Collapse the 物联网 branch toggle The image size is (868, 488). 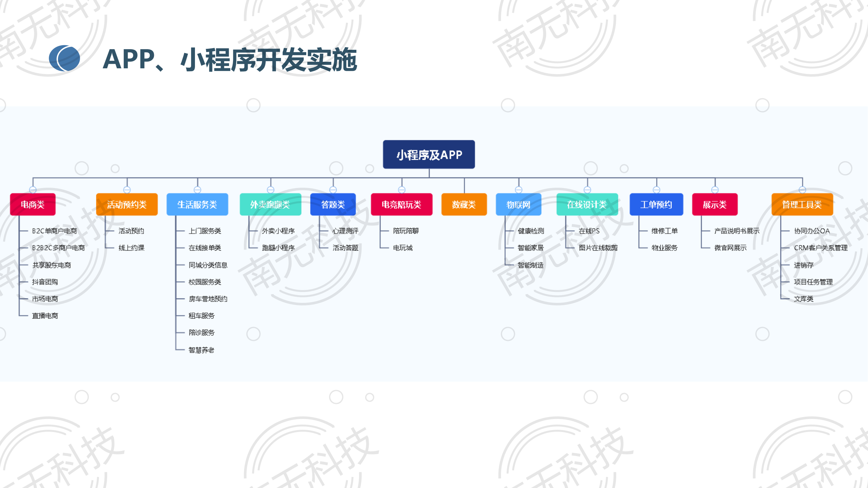point(518,190)
